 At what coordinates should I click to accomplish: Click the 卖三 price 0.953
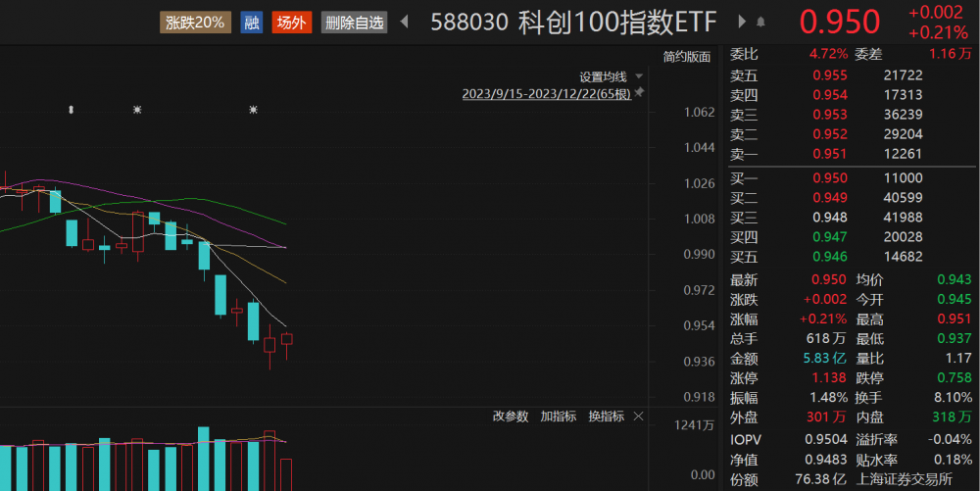pyautogui.click(x=829, y=115)
